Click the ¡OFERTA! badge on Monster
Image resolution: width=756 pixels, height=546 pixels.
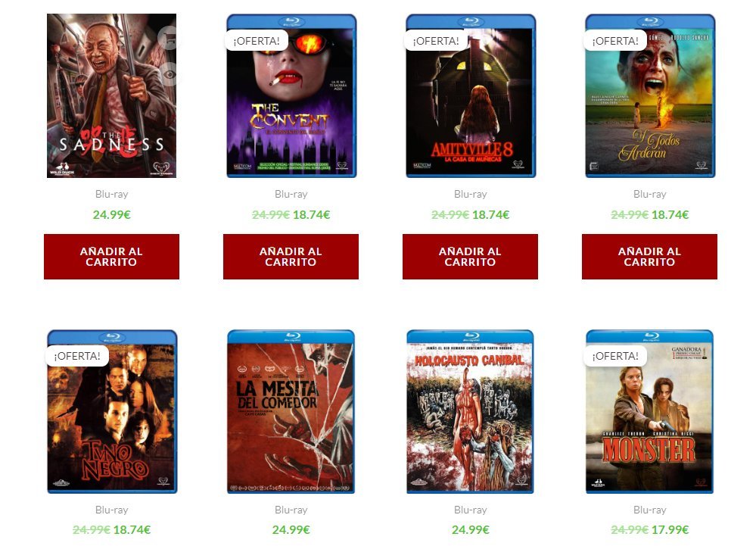coord(614,356)
